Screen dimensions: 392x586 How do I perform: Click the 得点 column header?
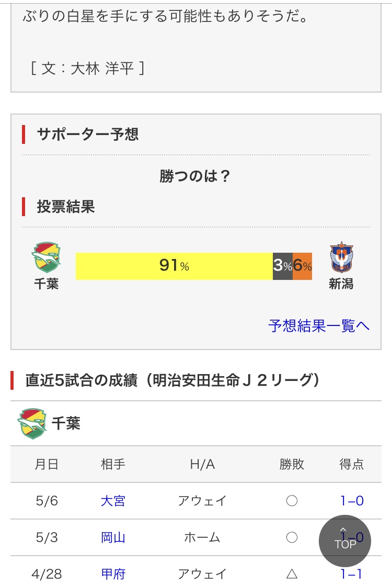click(351, 464)
